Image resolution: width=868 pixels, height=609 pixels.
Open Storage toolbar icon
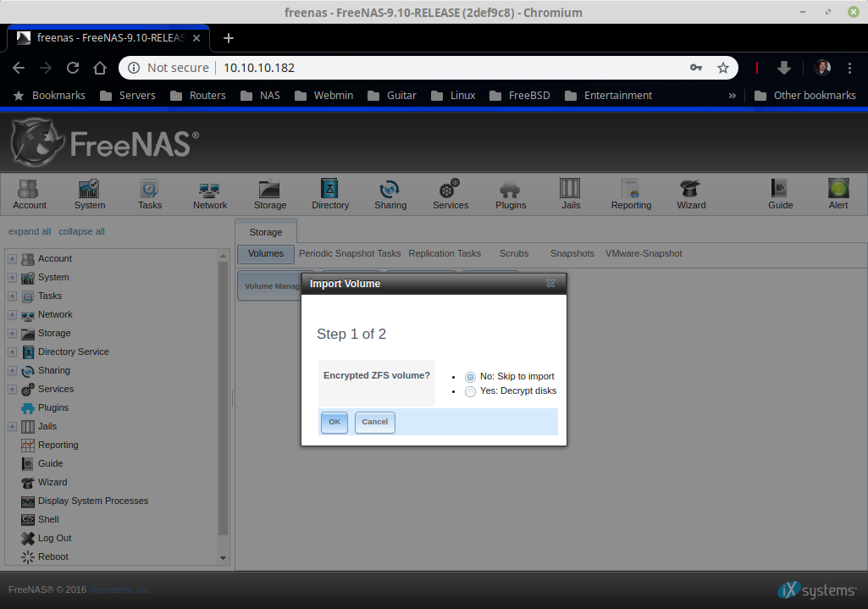pyautogui.click(x=269, y=194)
